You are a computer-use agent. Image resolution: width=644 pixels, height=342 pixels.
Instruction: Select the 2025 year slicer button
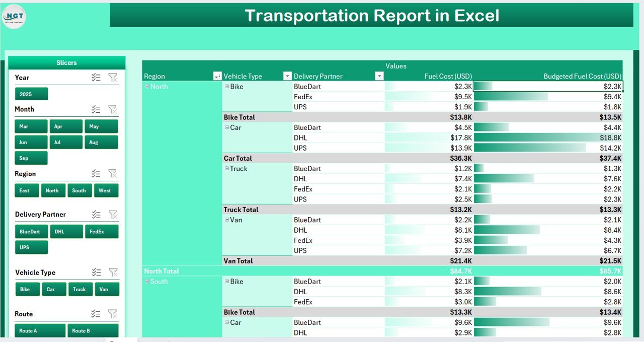(31, 94)
